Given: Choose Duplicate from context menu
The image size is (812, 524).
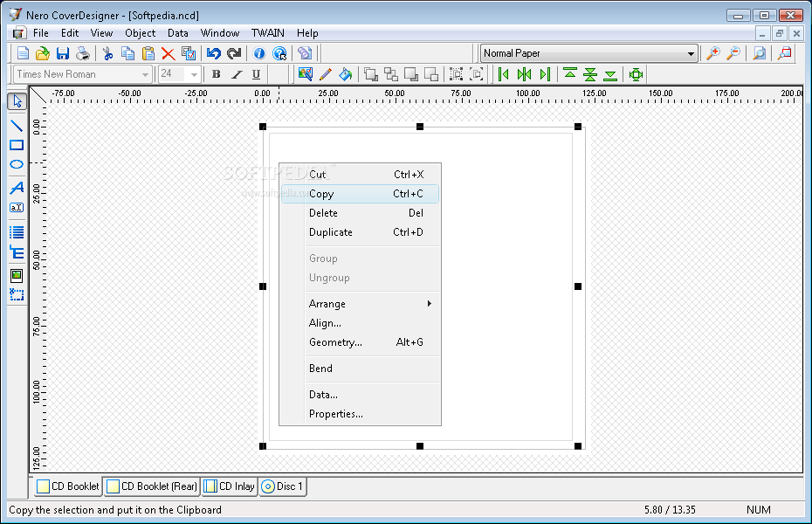Looking at the screenshot, I should click(360, 232).
